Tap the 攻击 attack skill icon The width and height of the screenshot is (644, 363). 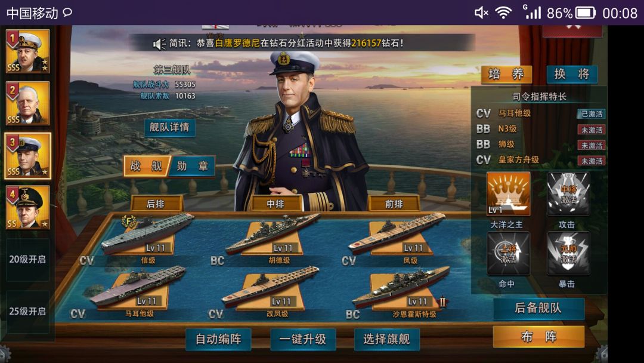[568, 194]
